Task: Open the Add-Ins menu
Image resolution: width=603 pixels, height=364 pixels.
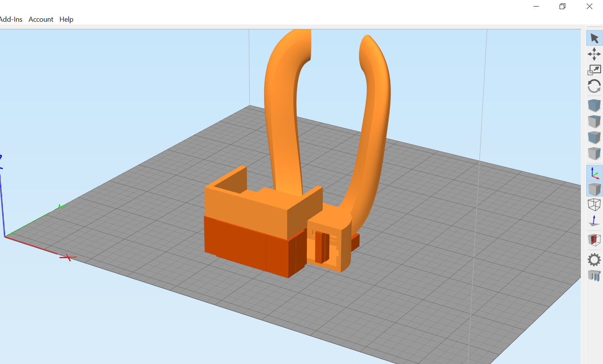Action: coord(11,19)
